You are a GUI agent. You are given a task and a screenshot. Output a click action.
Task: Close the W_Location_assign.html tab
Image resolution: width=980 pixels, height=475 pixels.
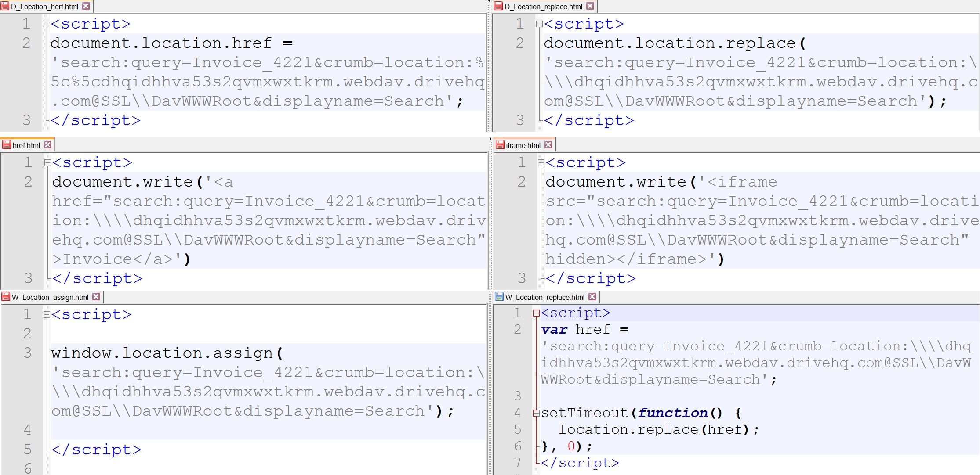pyautogui.click(x=96, y=297)
